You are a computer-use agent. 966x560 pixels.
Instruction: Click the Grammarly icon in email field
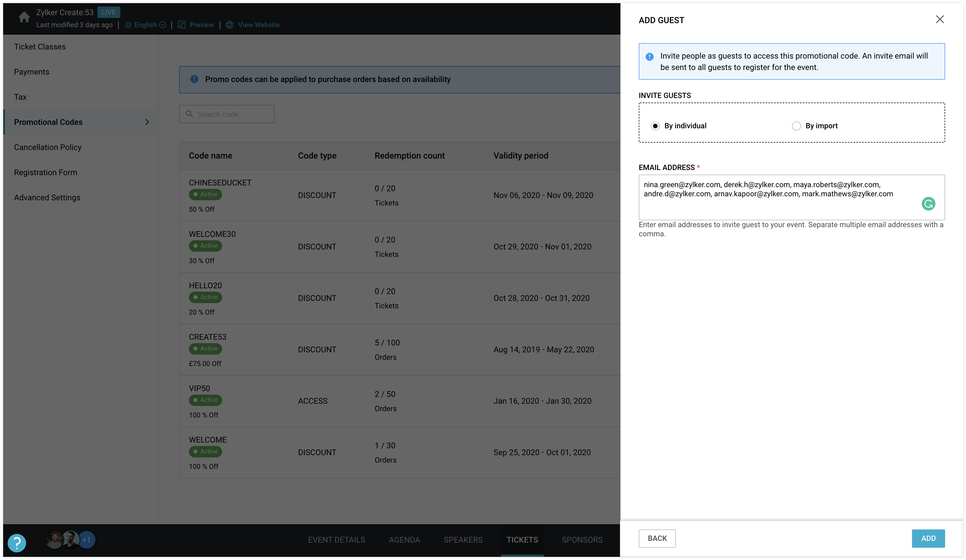(x=928, y=204)
